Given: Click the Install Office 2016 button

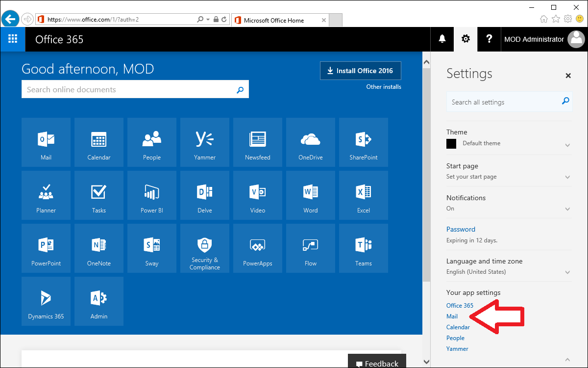Looking at the screenshot, I should (360, 71).
